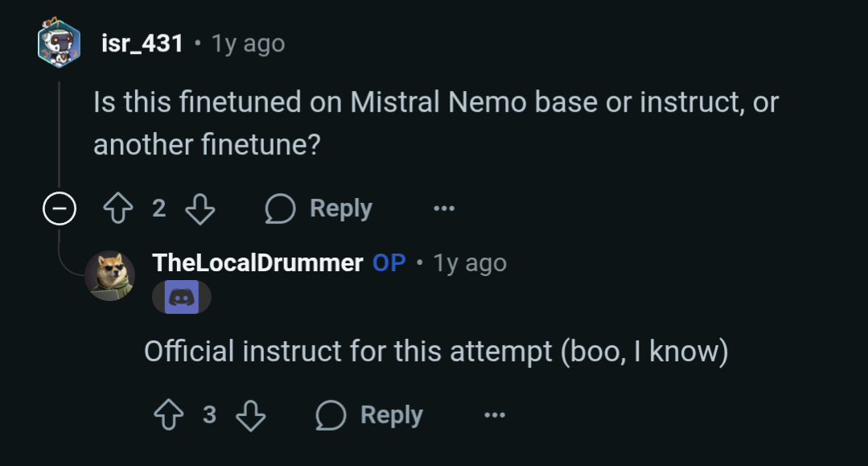Click isr_431's 1y ago timestamp
The image size is (868, 466).
pos(249,43)
